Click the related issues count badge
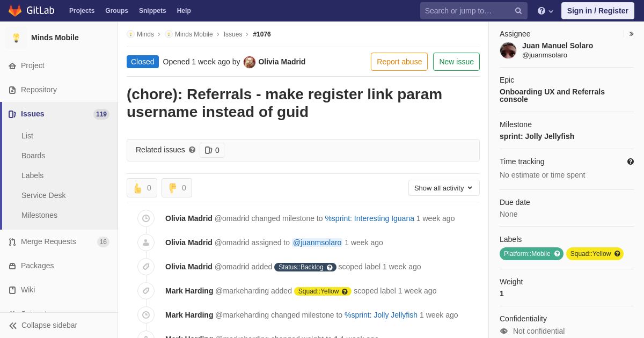The image size is (644, 338). [x=212, y=150]
